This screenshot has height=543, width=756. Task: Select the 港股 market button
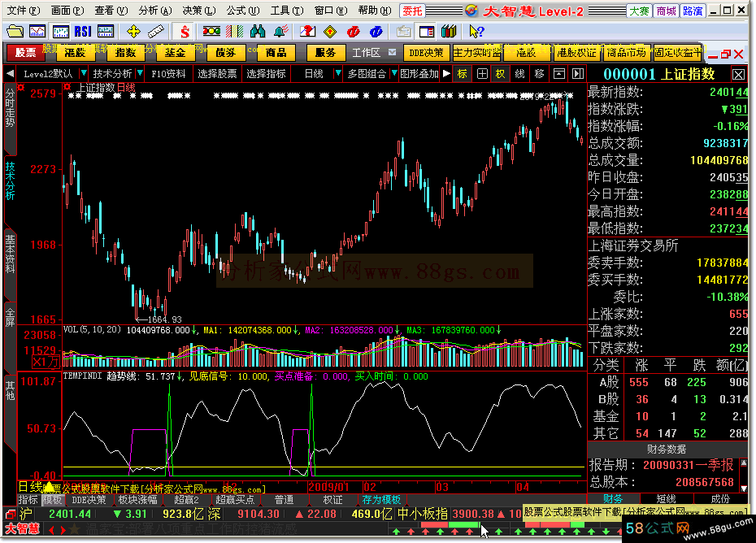(75, 52)
